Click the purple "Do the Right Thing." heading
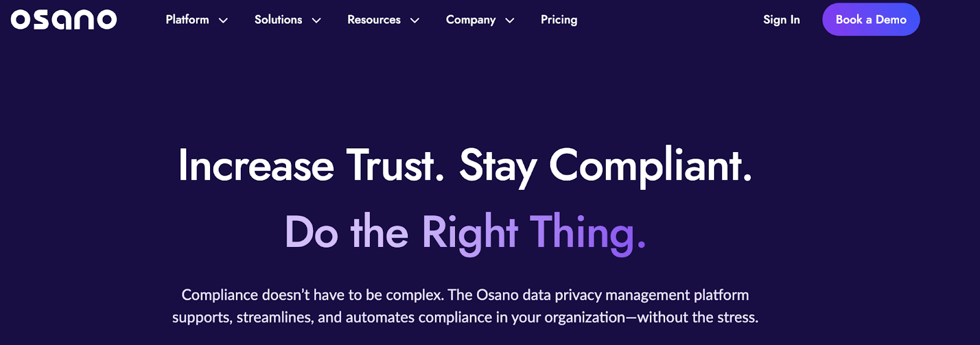 (x=466, y=232)
